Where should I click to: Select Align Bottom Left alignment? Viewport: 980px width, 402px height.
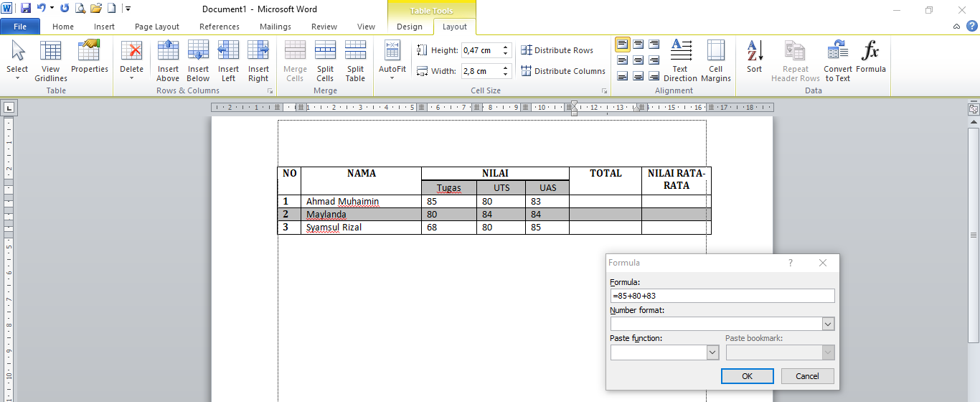point(622,76)
